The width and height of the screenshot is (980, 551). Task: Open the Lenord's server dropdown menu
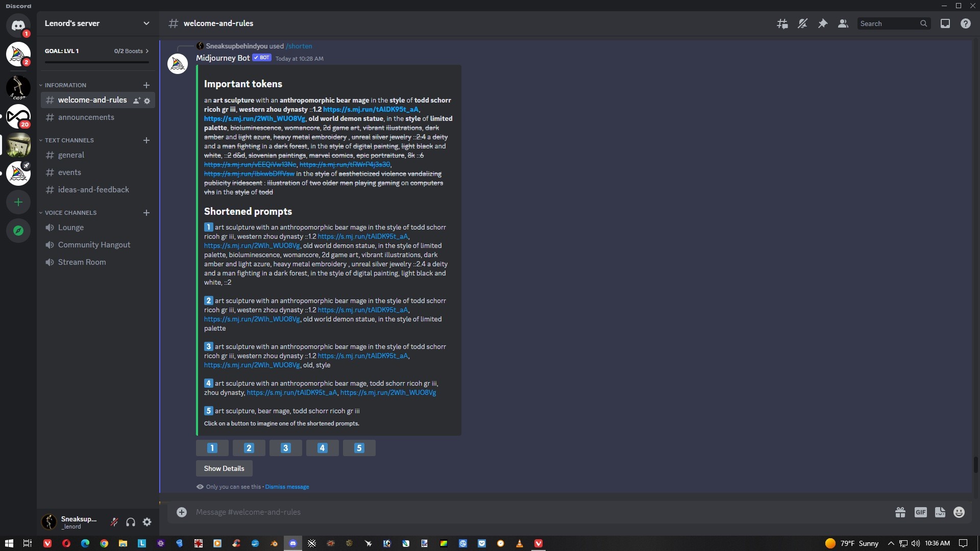(x=97, y=23)
